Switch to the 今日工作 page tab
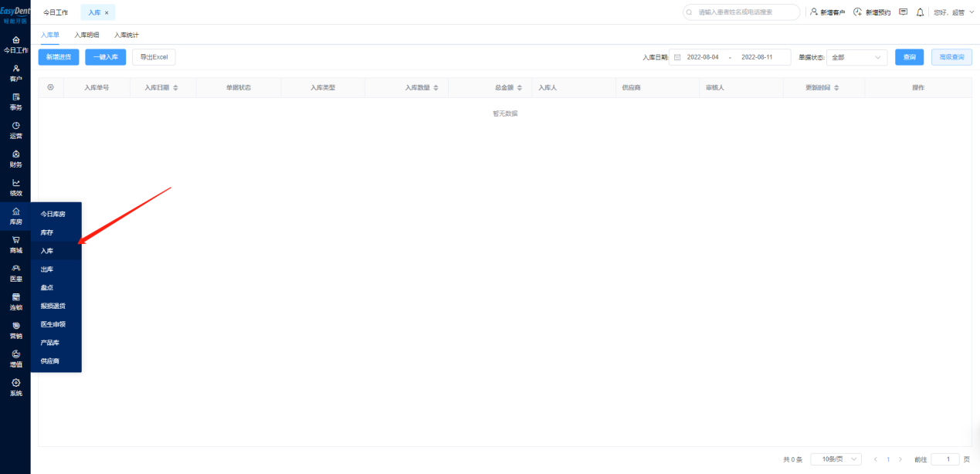 coord(56,13)
